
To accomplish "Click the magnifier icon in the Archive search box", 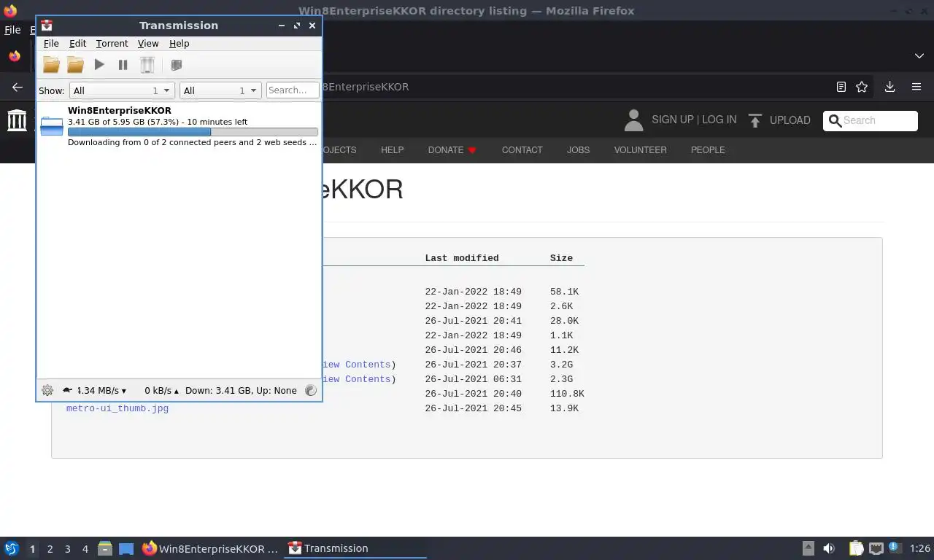I will 835,120.
